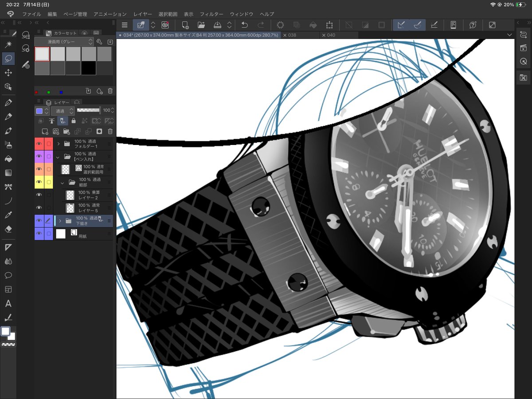Select the Correct line tool
The height and width of the screenshot is (399, 532).
click(x=8, y=318)
